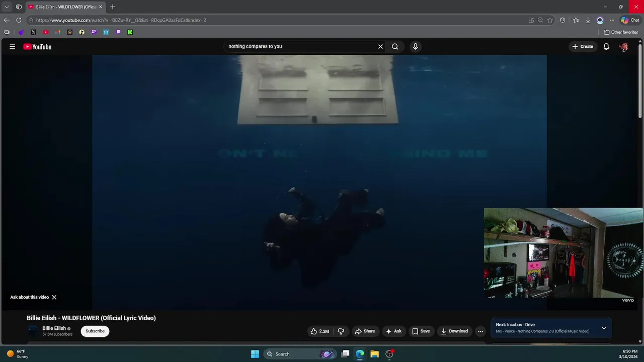Open weather widget 66°F Sunny

pos(18,354)
